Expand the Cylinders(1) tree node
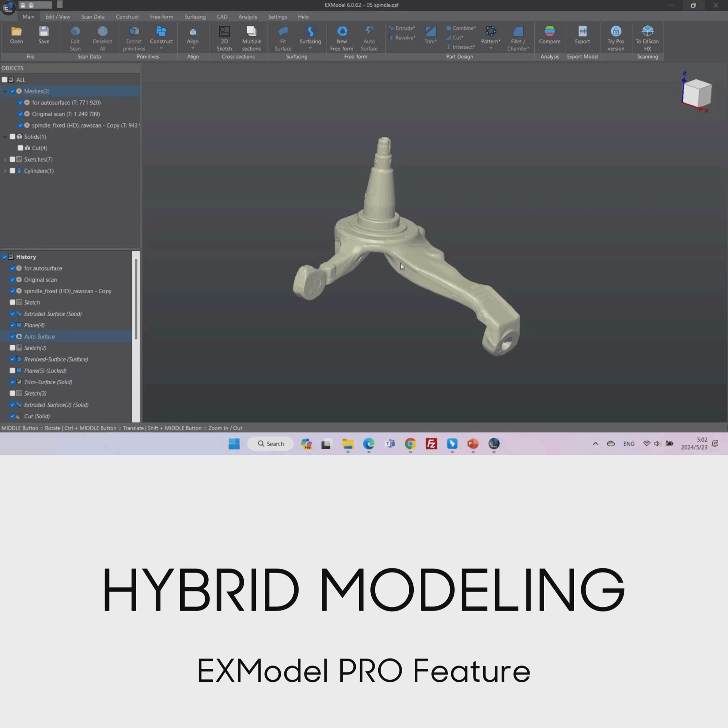 click(5, 171)
